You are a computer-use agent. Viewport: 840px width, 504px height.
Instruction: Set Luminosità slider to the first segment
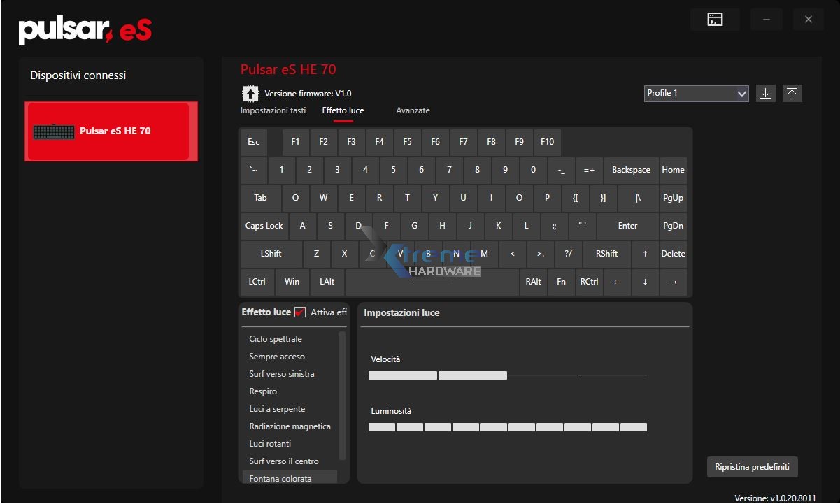(x=382, y=427)
